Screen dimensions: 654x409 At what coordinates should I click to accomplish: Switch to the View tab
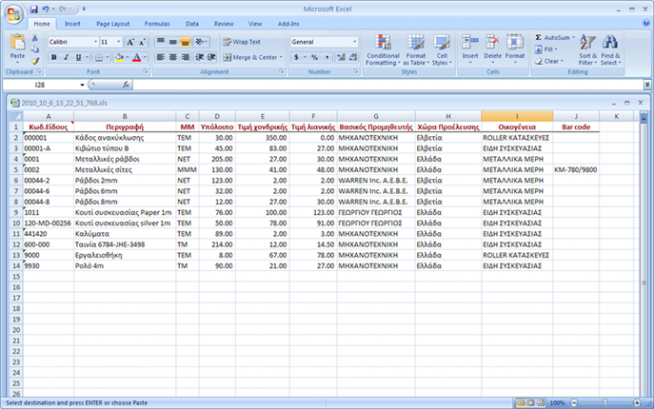coord(255,24)
